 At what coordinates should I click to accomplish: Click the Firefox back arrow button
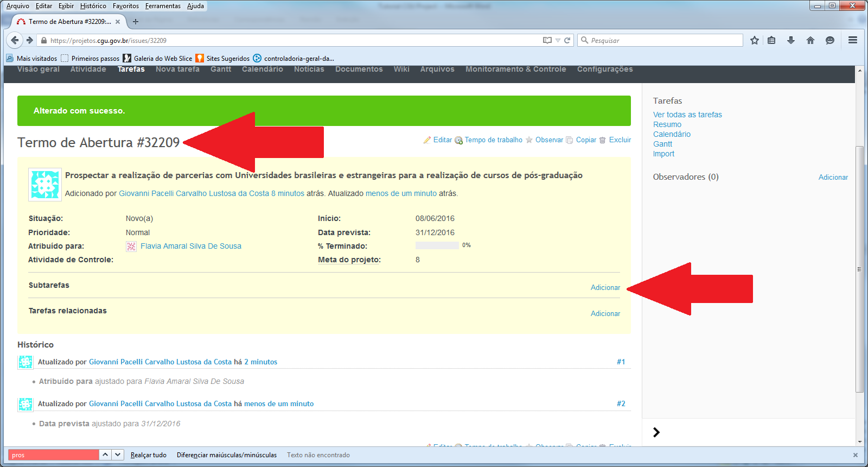click(x=15, y=40)
